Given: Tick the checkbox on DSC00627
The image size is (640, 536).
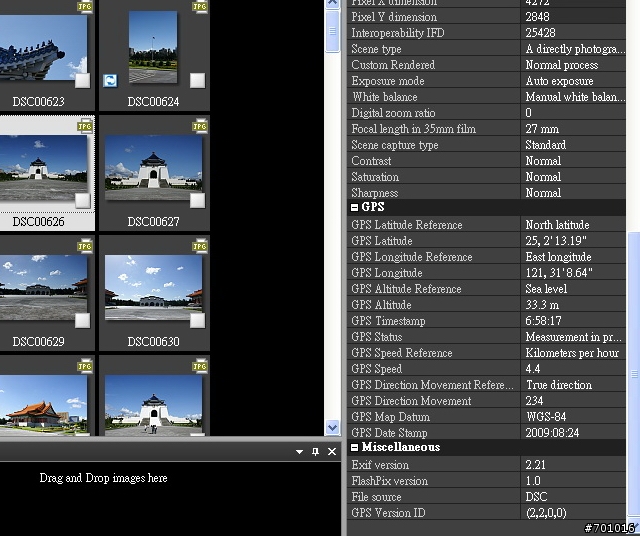Looking at the screenshot, I should click(x=198, y=200).
